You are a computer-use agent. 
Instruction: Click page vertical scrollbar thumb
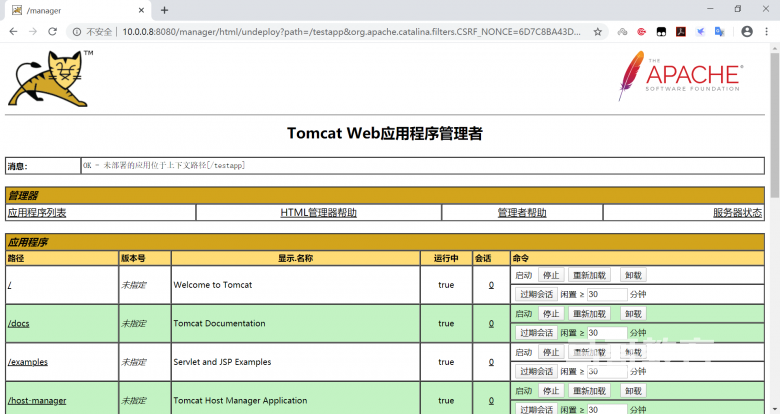[775, 124]
